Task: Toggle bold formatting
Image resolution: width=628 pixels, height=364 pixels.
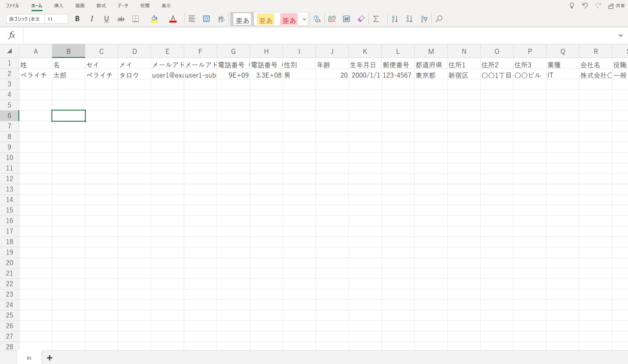Action: click(77, 19)
